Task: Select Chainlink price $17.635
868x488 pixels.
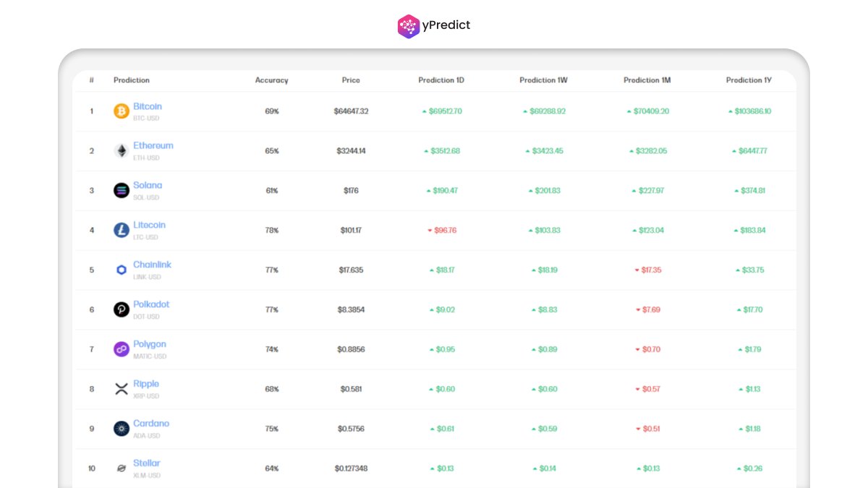Action: point(351,270)
